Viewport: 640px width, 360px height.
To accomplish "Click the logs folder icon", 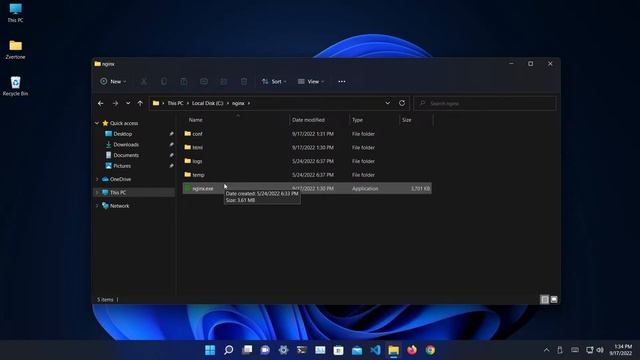I will click(188, 161).
